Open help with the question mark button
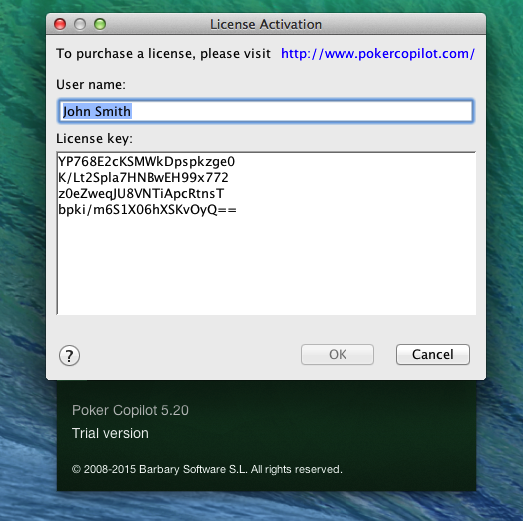Viewport: 523px width, 521px height. point(69,356)
